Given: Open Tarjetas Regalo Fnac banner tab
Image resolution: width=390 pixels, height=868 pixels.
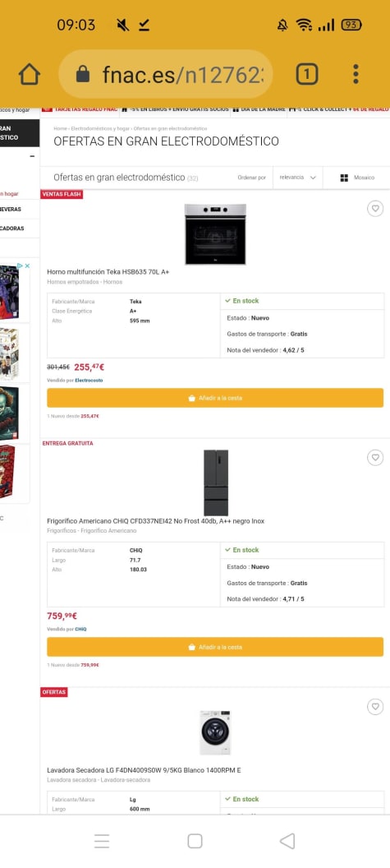Looking at the screenshot, I should click(80, 109).
